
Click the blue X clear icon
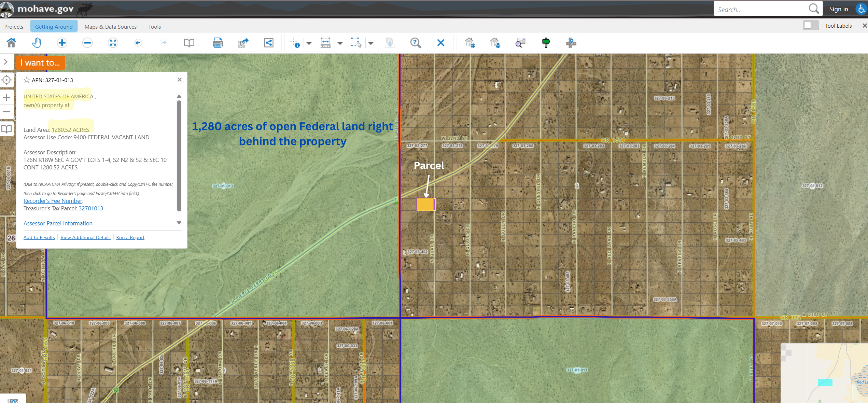(x=440, y=43)
